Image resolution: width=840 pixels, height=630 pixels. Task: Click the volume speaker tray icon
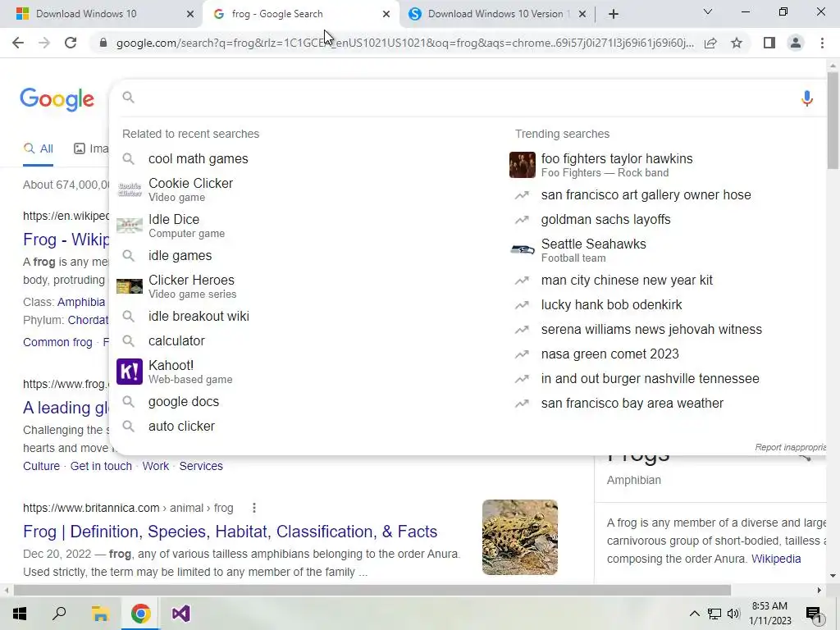click(733, 614)
